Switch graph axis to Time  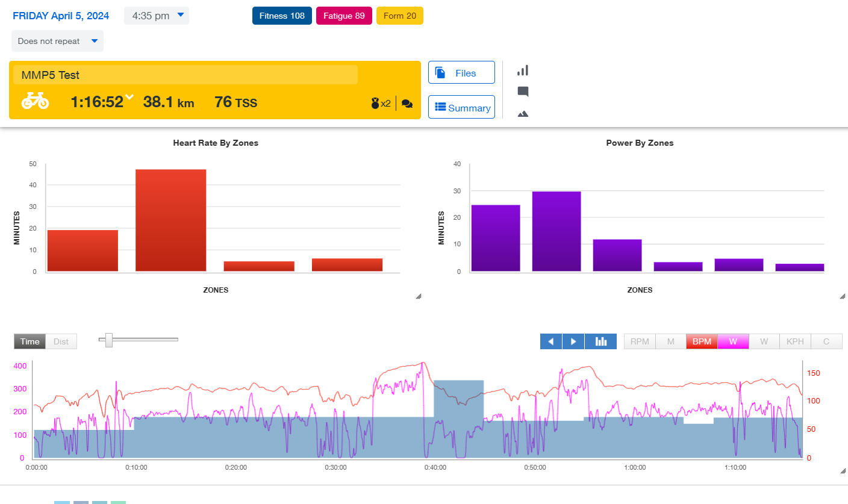coord(30,341)
